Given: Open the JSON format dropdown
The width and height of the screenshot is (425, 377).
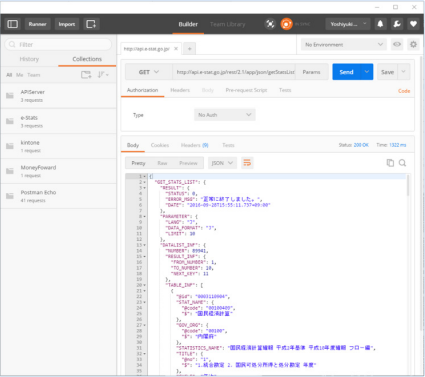Looking at the screenshot, I should (222, 163).
